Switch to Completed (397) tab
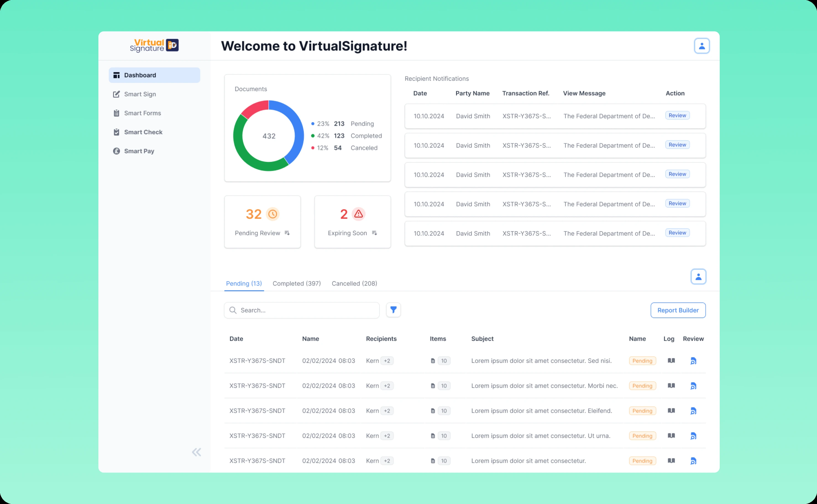This screenshot has width=817, height=504. click(297, 283)
